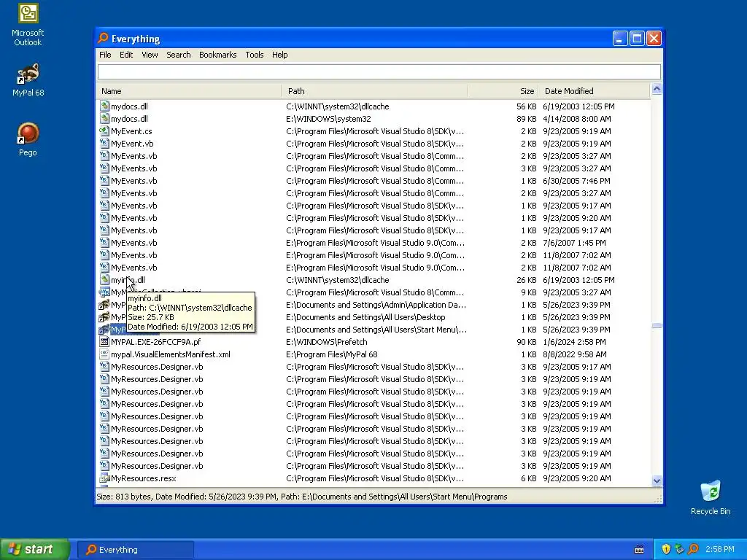747x560 pixels.
Task: Click date cell 8/8/2022 9:58 AM
Action: [x=575, y=354]
